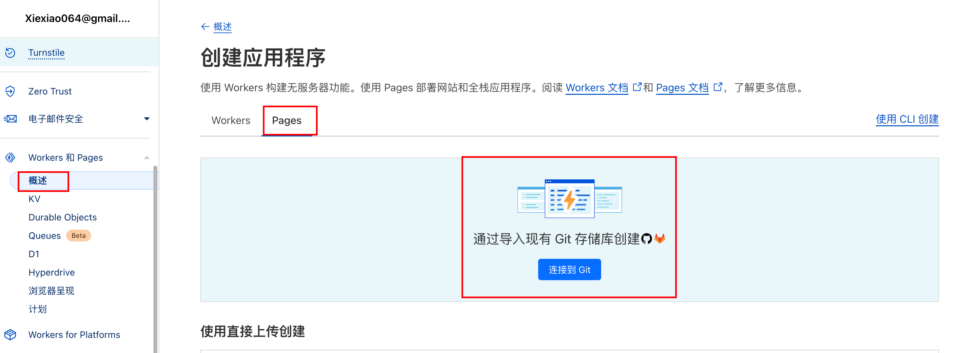Open the Workers 文档 link
The width and height of the screenshot is (980, 353).
pyautogui.click(x=597, y=88)
